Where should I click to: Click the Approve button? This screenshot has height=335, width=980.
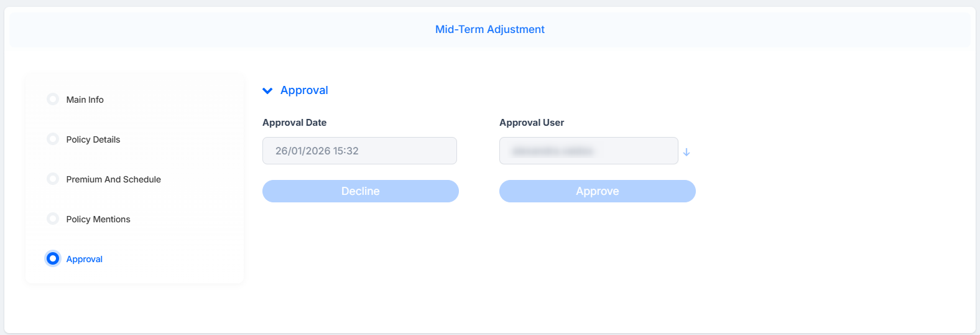[x=598, y=191]
